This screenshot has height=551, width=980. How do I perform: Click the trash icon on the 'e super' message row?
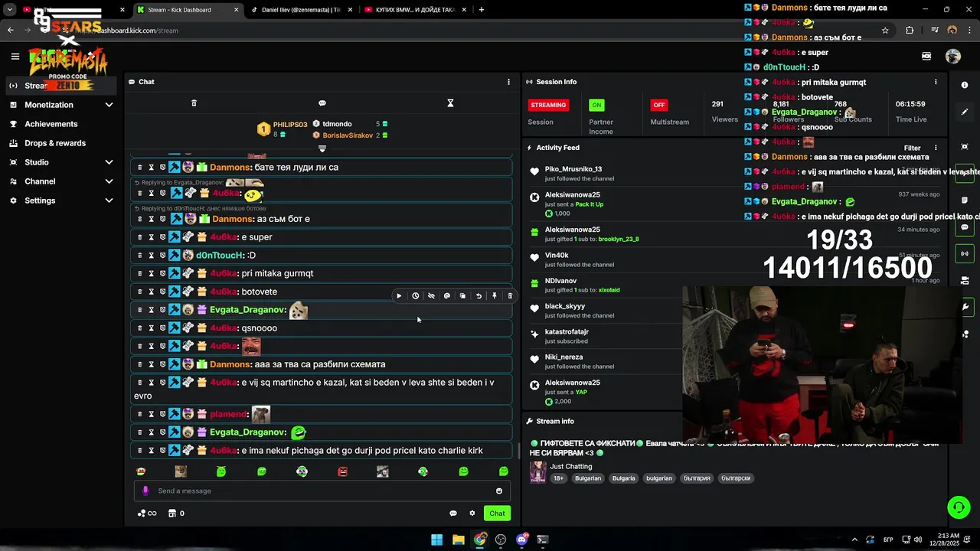pos(139,237)
